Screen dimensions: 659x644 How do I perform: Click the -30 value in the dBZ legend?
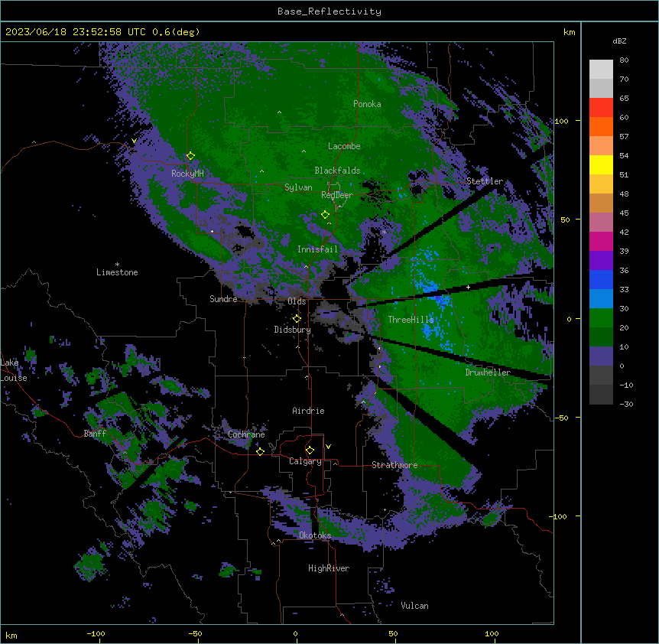[x=626, y=404]
